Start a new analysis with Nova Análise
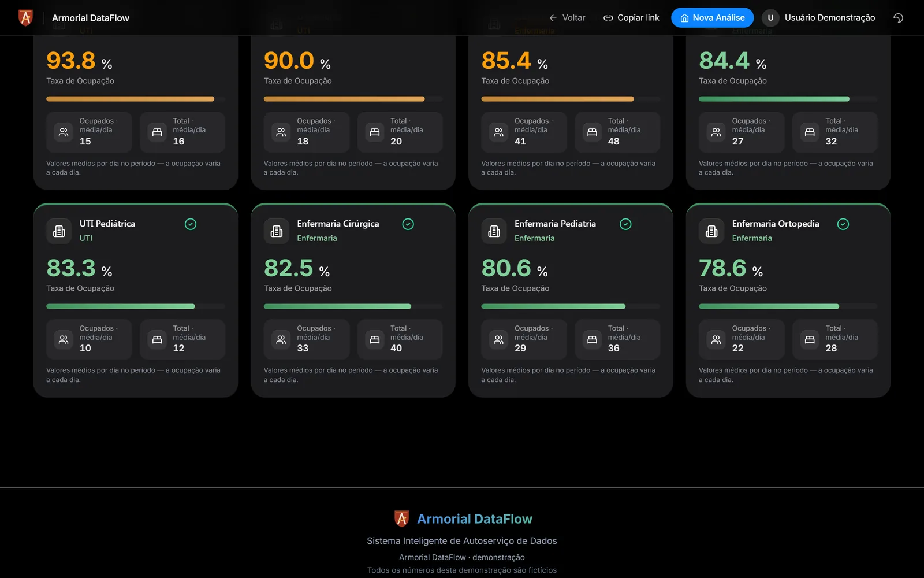 pyautogui.click(x=712, y=18)
